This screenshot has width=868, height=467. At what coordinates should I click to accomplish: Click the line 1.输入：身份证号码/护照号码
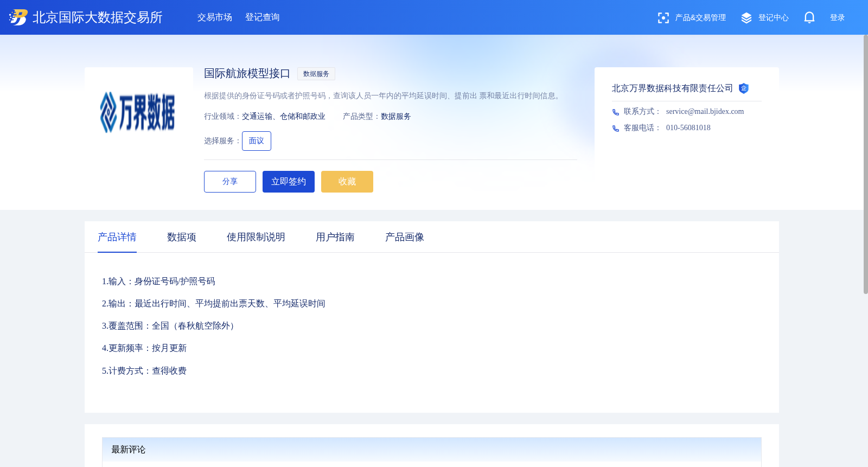(158, 282)
